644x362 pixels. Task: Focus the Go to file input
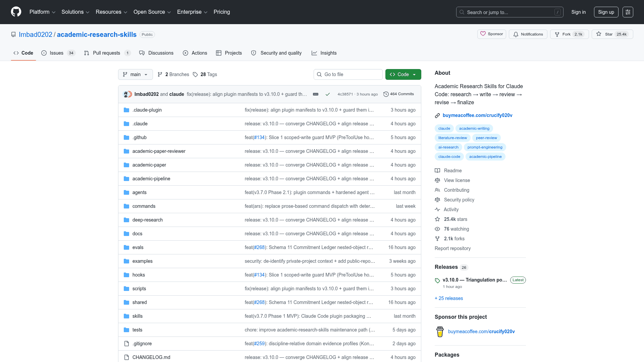(x=348, y=74)
